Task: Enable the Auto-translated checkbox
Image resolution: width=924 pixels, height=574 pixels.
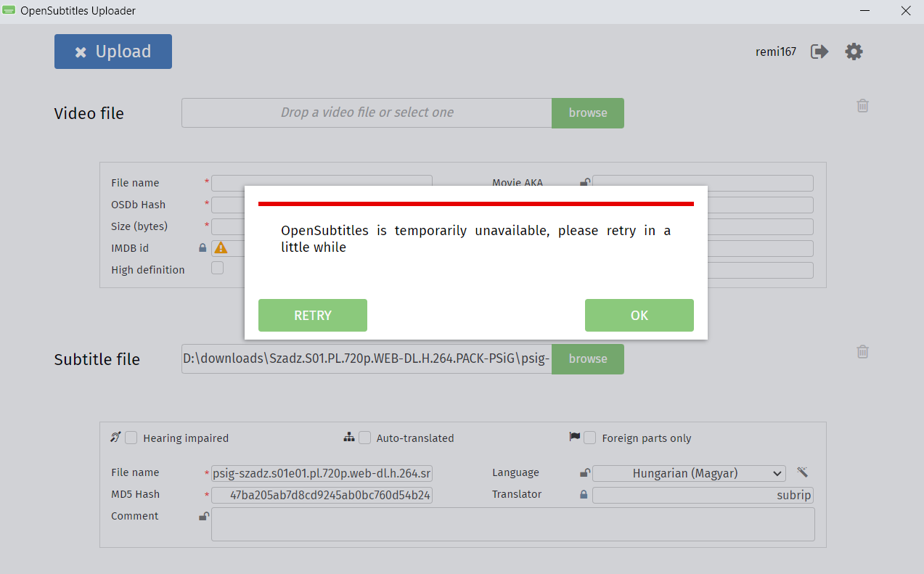Action: [364, 438]
